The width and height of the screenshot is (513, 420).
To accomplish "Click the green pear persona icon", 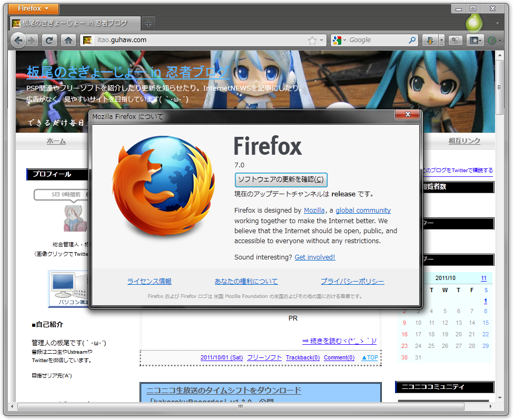I will click(473, 23).
